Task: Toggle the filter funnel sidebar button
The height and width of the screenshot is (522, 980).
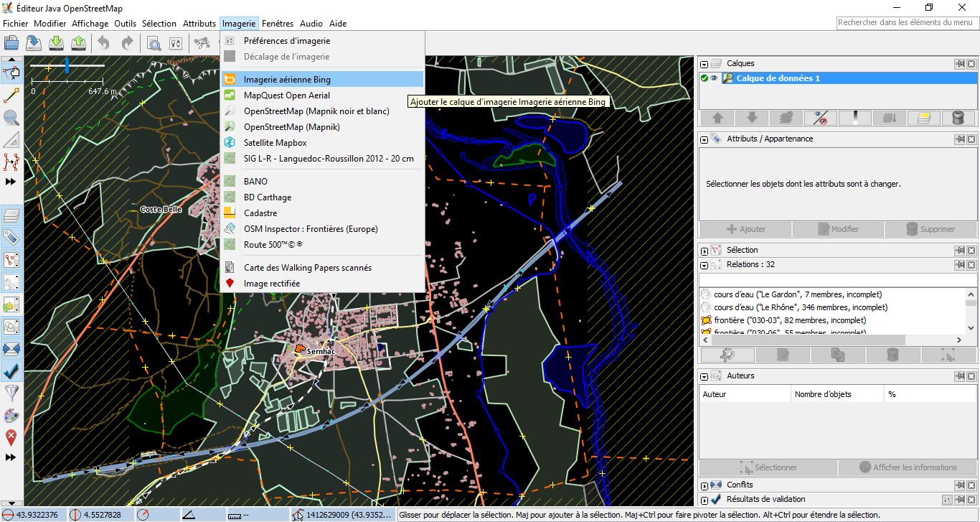Action: click(11, 393)
